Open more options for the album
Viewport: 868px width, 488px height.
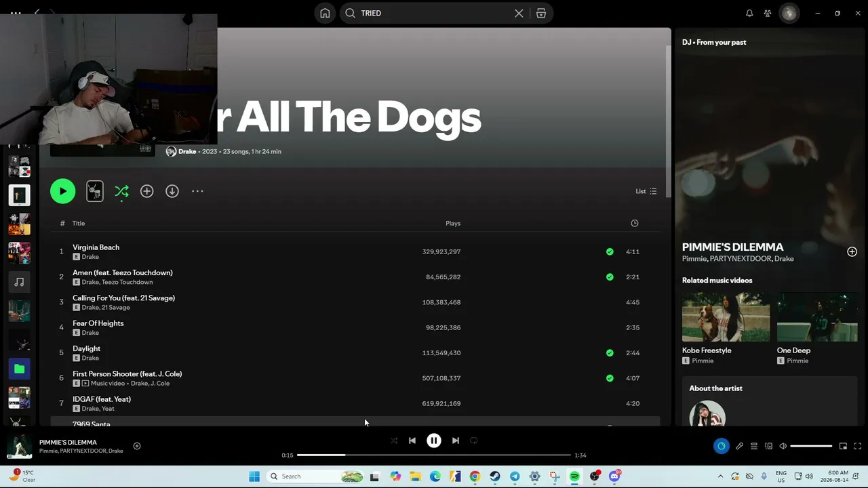click(197, 191)
